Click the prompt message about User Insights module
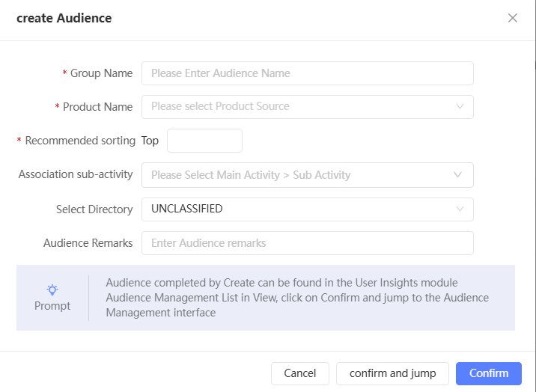 click(297, 298)
